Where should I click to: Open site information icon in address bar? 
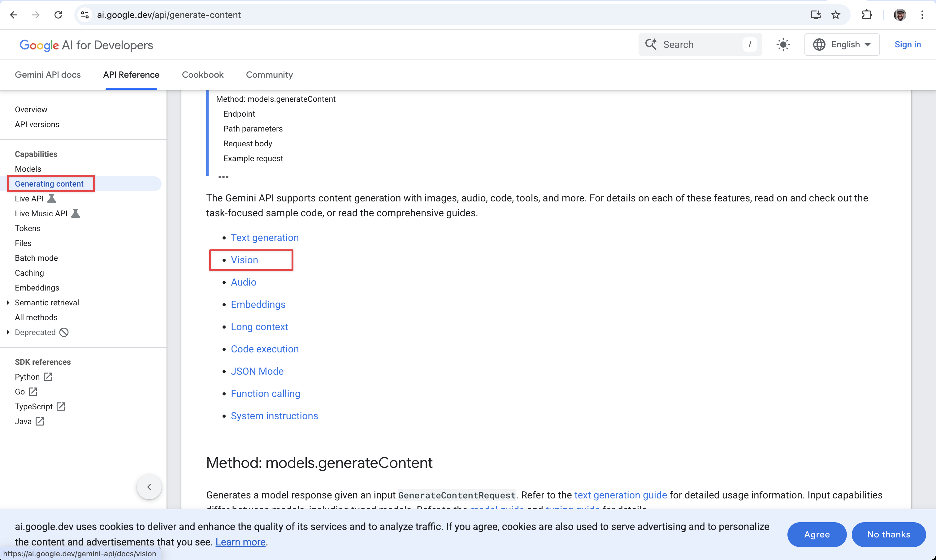[85, 15]
